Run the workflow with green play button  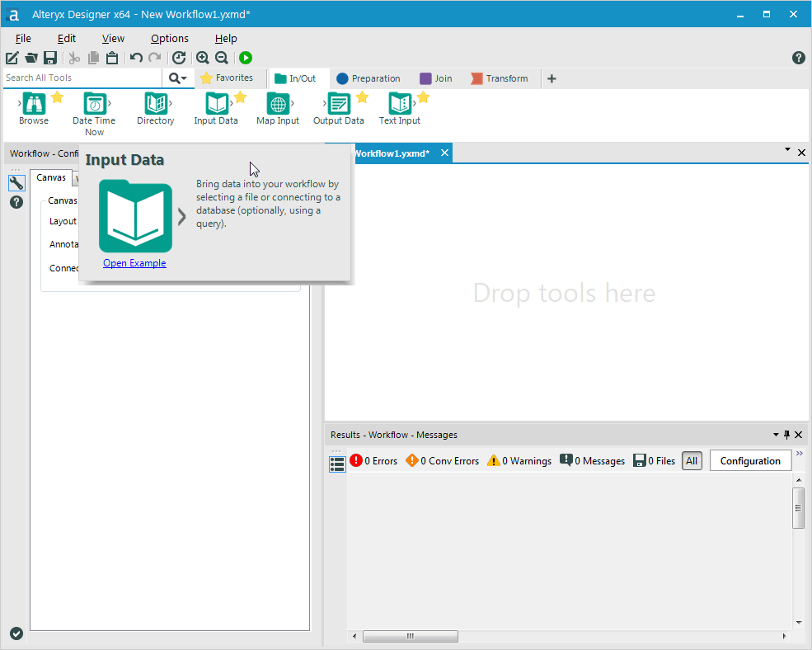click(246, 58)
